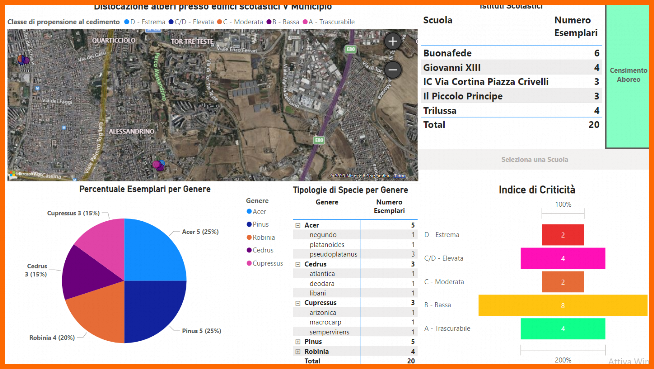
Task: Select the sempervirens species row
Action: 355,332
